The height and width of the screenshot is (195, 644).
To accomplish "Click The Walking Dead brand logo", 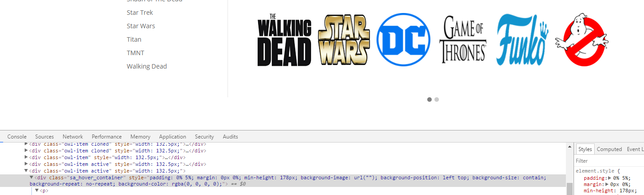I will tap(285, 40).
